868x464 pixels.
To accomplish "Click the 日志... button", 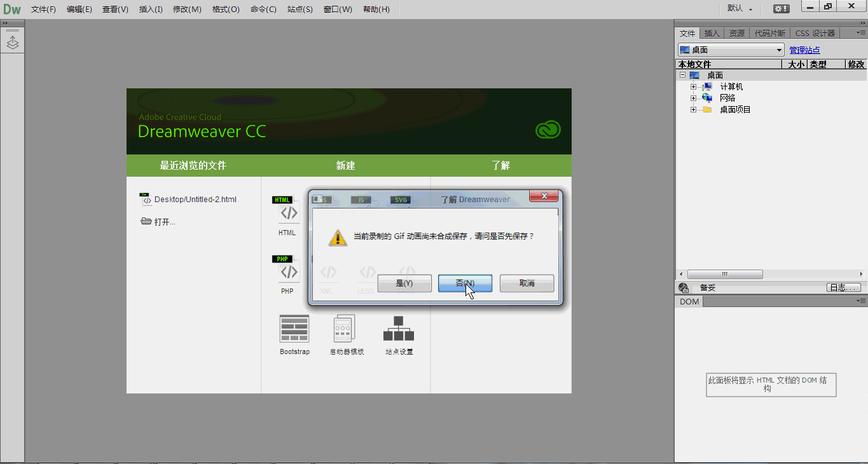I will pos(843,288).
